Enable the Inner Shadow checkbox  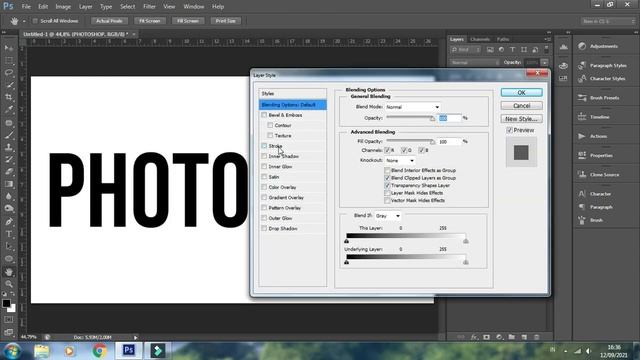tap(264, 156)
